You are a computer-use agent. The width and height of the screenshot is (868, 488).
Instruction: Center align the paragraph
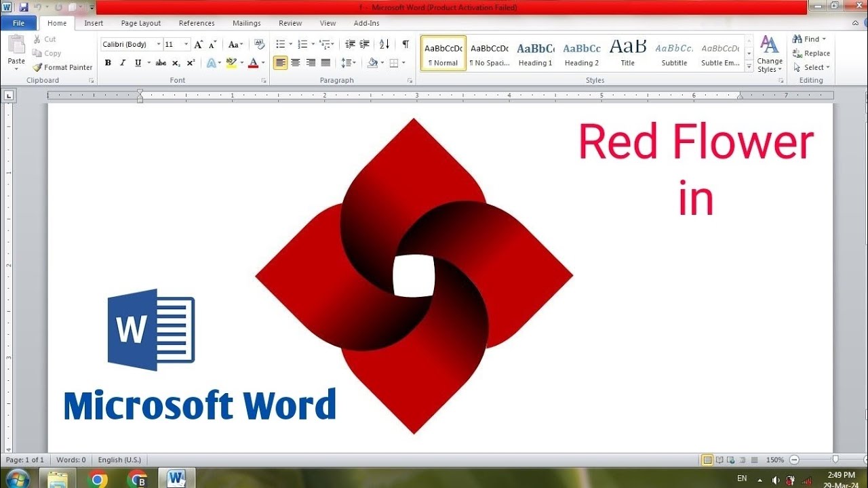point(296,63)
